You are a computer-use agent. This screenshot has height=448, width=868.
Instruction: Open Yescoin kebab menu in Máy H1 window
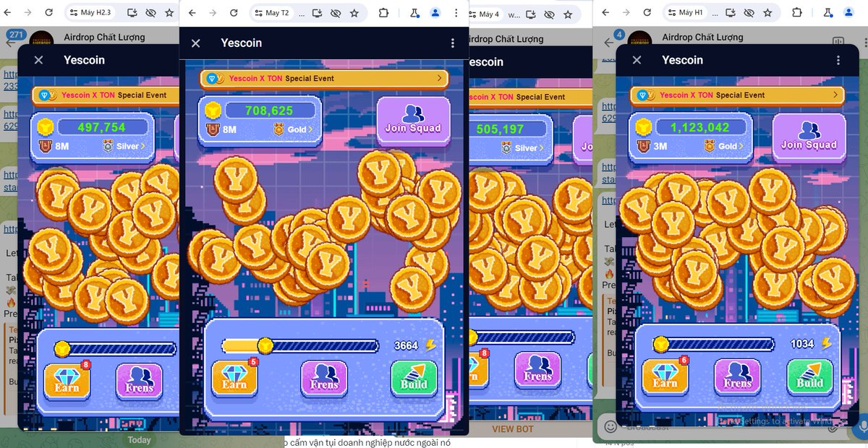tap(838, 60)
